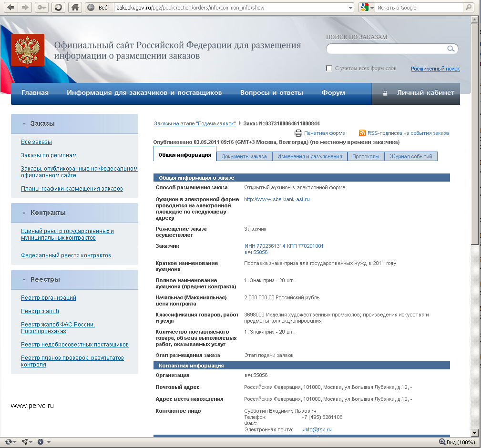Click the password key wand icon

pos(41,7)
